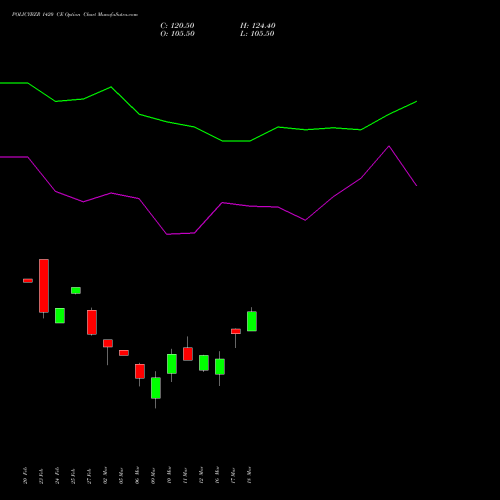Click the red candlestick for 02 Mar

108,343
